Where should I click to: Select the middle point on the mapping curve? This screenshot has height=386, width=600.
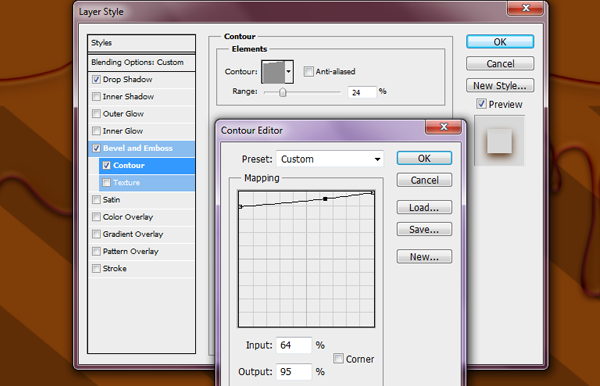pos(325,199)
